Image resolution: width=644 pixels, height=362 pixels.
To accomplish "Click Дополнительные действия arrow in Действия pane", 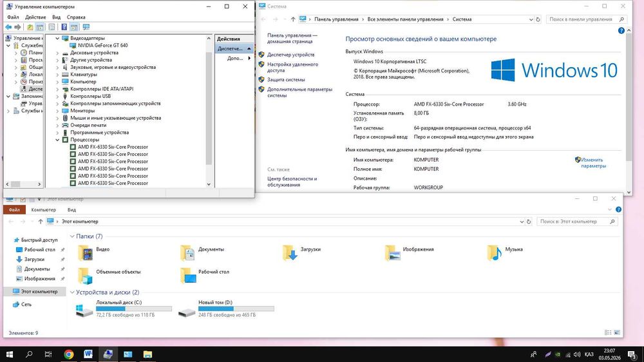I will [x=249, y=59].
